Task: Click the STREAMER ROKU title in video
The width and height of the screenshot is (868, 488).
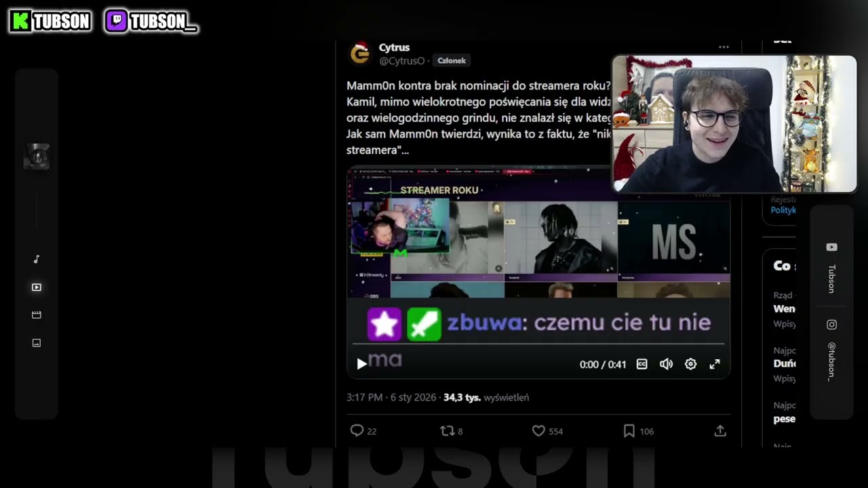Action: [x=439, y=190]
